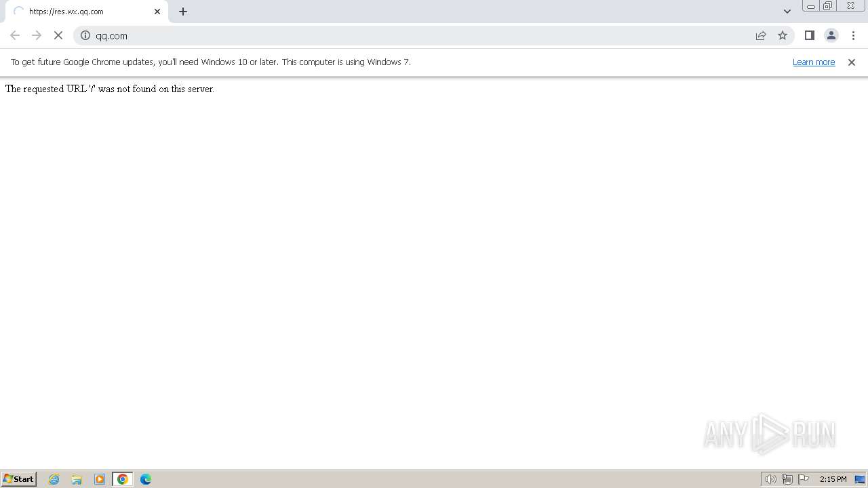
Task: Minimize the Chrome window
Action: click(811, 6)
